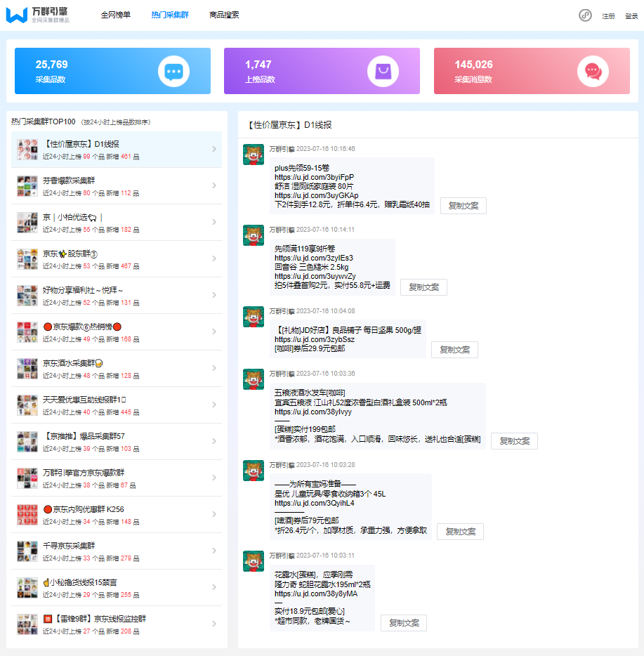
Task: Click the shopping bag icon on the 上榜品数 card
Action: (x=384, y=70)
